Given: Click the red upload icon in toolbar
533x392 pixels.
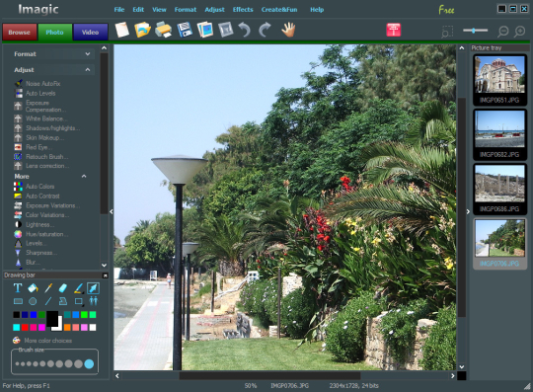Looking at the screenshot, I should click(x=393, y=30).
